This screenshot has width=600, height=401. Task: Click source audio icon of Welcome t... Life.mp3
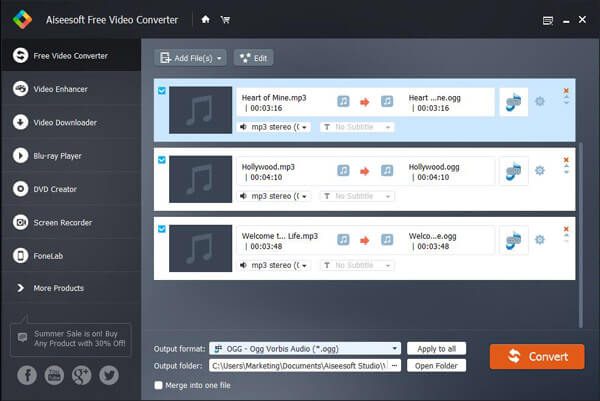343,240
